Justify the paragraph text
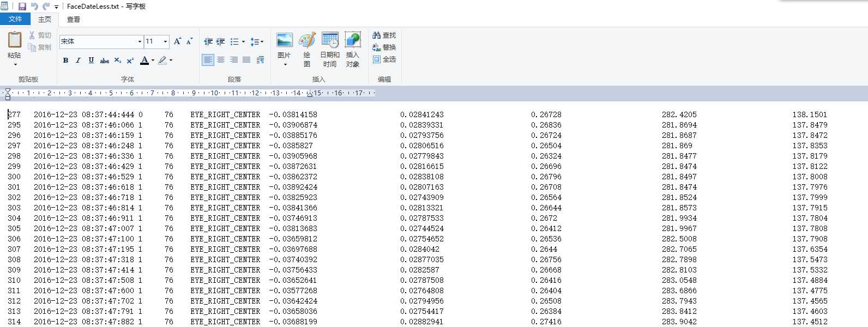This screenshot has height=327, width=868. click(246, 60)
